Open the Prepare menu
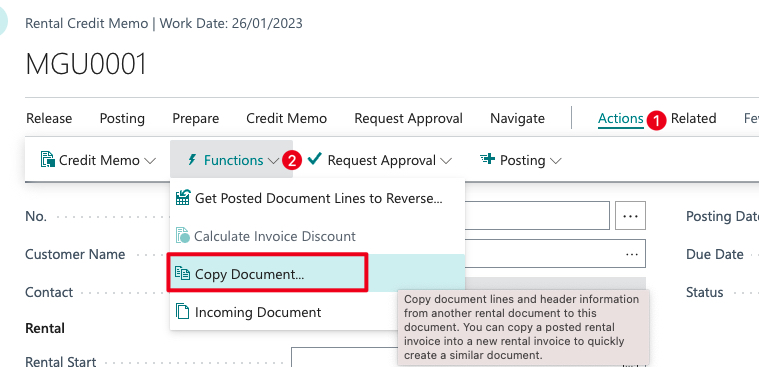The image size is (759, 367). pyautogui.click(x=196, y=119)
